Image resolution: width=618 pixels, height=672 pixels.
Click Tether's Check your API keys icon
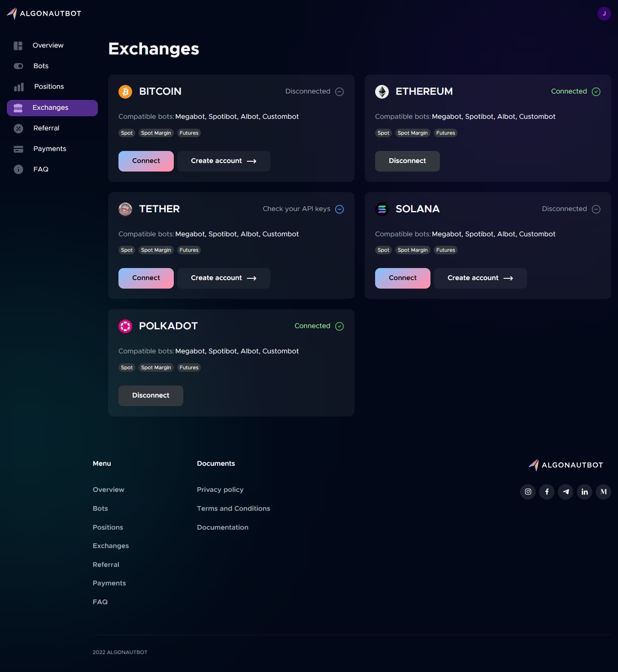tap(339, 209)
